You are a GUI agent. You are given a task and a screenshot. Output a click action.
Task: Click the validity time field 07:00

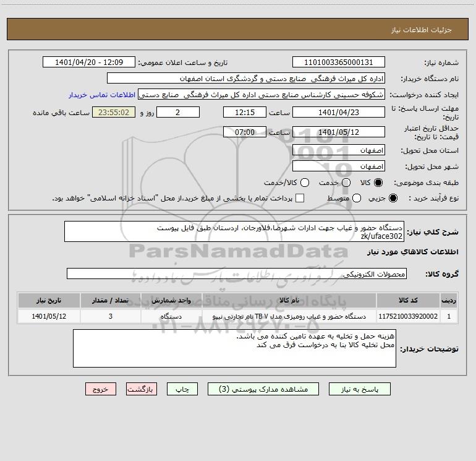245,132
